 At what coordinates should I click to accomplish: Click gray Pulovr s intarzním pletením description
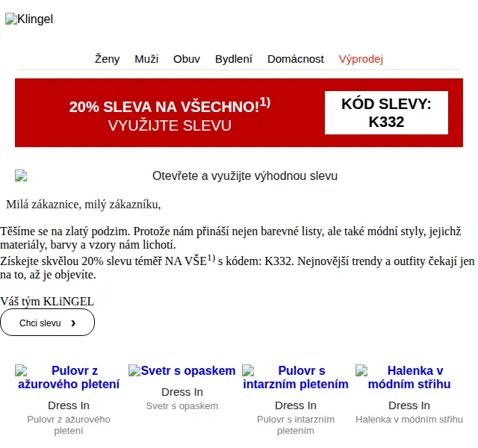click(296, 425)
